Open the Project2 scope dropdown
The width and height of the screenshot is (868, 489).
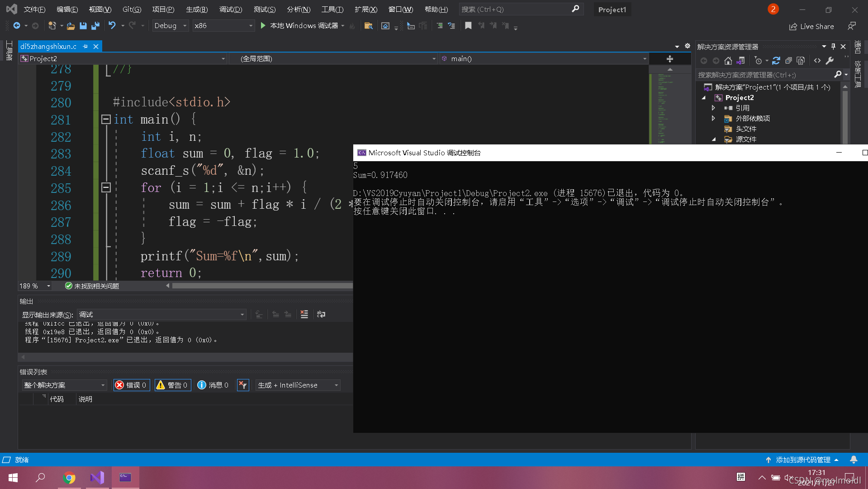(x=123, y=59)
